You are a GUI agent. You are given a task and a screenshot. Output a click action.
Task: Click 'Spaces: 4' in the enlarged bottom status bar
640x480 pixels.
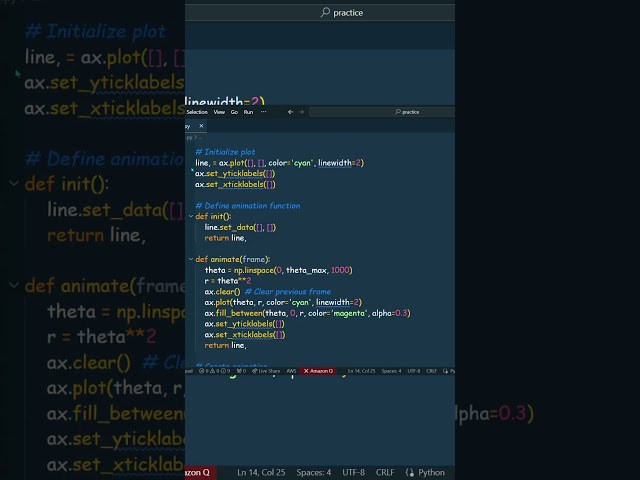(x=313, y=473)
